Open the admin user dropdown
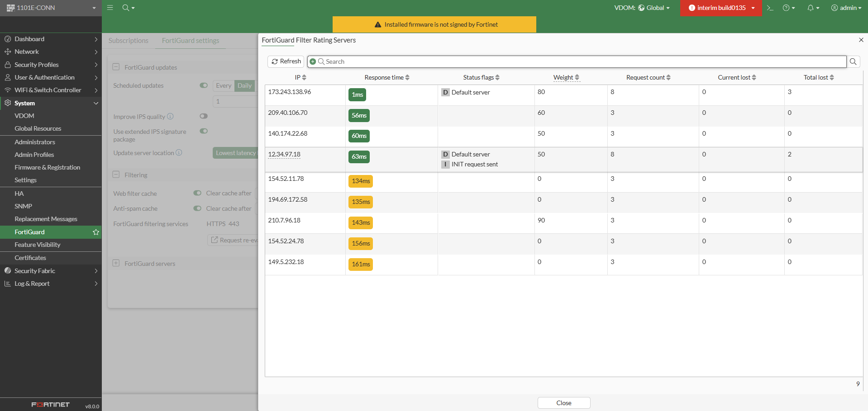The image size is (868, 411). (846, 8)
